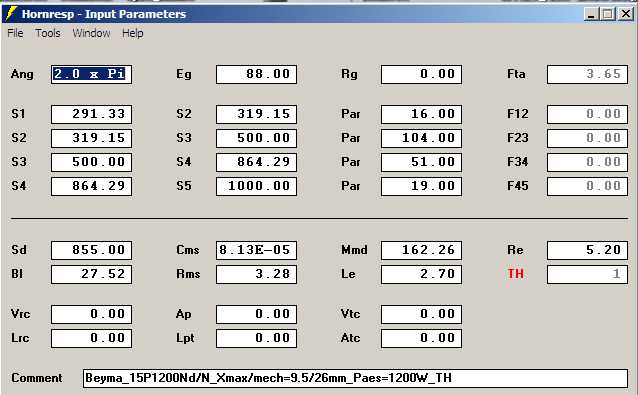
Task: Click the Rg input field
Action: [x=421, y=74]
